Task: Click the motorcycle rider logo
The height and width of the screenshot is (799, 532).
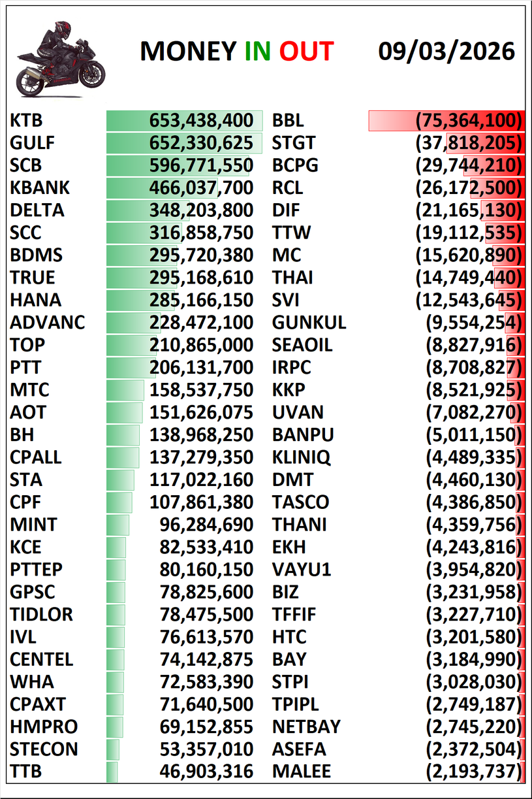Action: [59, 57]
